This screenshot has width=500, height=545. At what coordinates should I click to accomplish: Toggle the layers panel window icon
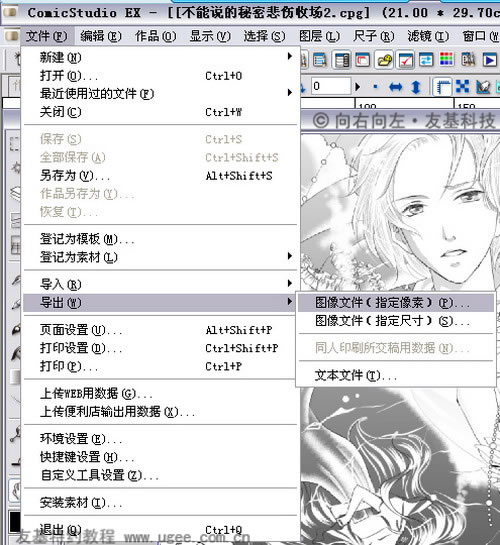[342, 60]
